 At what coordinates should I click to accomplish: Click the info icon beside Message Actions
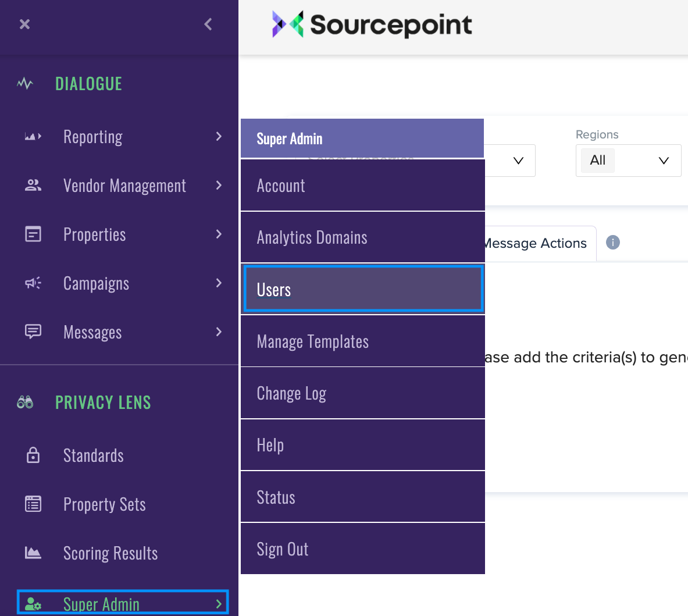[613, 242]
